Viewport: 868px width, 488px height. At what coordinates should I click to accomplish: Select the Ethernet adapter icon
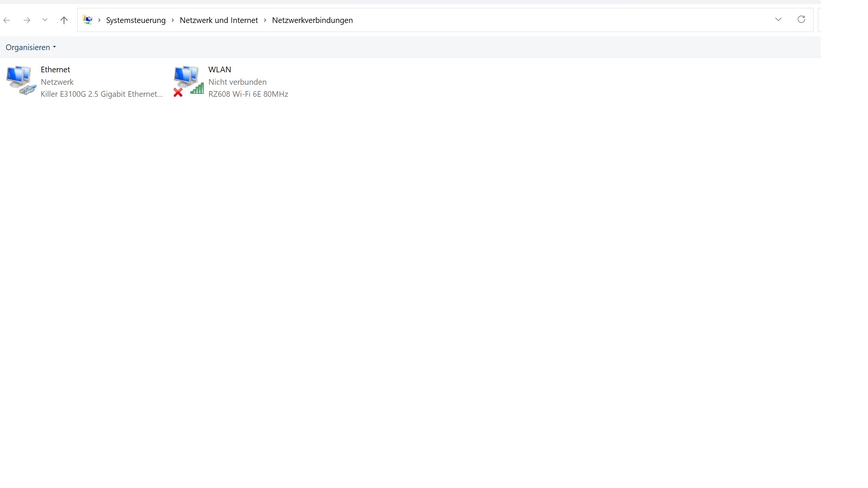(21, 81)
